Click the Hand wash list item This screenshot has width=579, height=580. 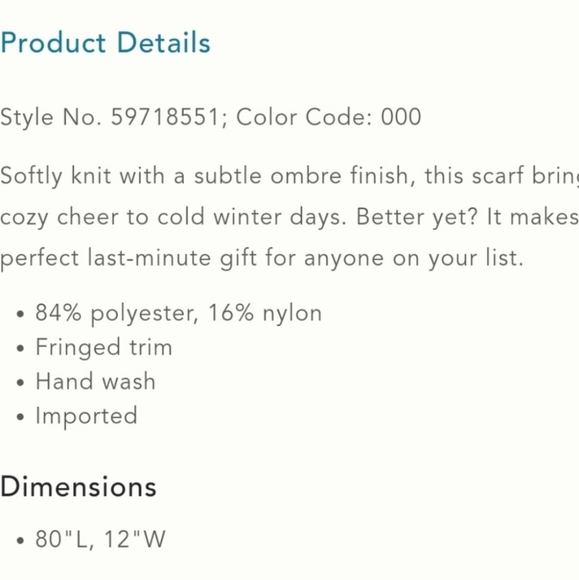pos(95,381)
